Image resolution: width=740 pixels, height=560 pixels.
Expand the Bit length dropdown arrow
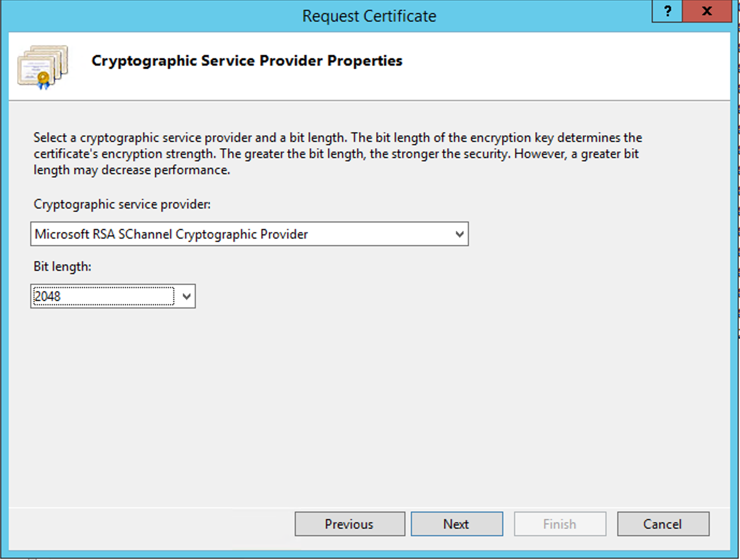tap(187, 297)
